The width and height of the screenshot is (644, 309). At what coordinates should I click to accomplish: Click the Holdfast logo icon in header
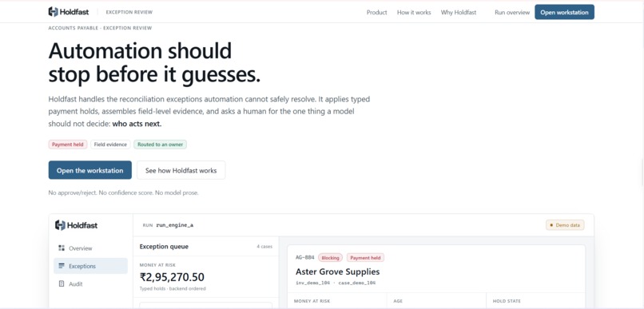tap(53, 12)
